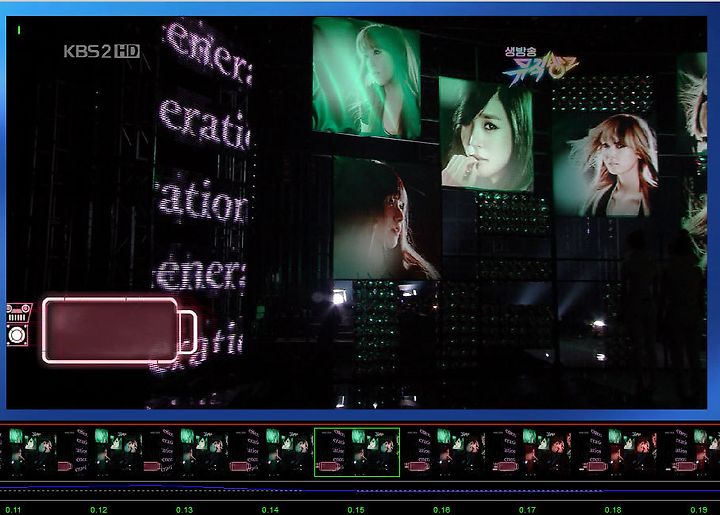Jump to the 0.17 timeline mark
The image size is (720, 515).
pyautogui.click(x=528, y=509)
